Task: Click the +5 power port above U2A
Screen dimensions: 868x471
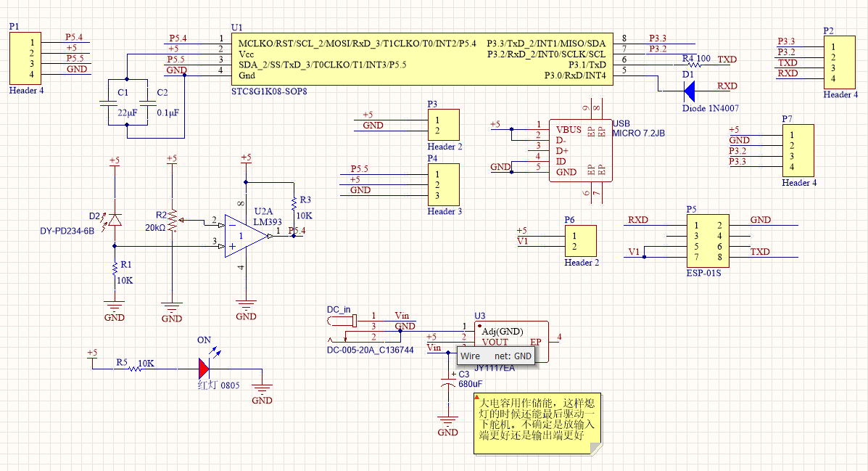Action: click(x=246, y=159)
